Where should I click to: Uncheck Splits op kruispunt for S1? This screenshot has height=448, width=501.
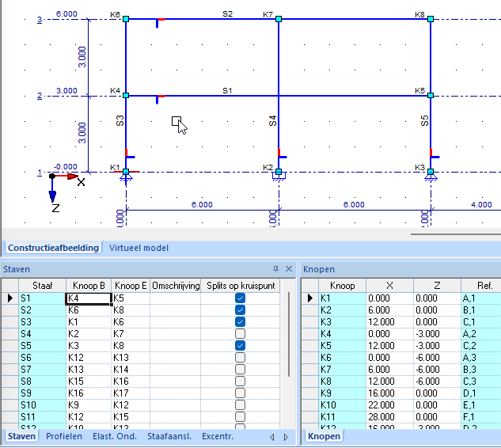coord(240,298)
